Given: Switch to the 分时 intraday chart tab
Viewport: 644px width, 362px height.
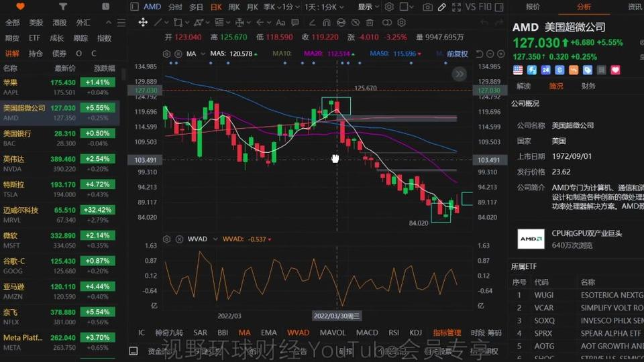Looking at the screenshot, I should pyautogui.click(x=175, y=7).
